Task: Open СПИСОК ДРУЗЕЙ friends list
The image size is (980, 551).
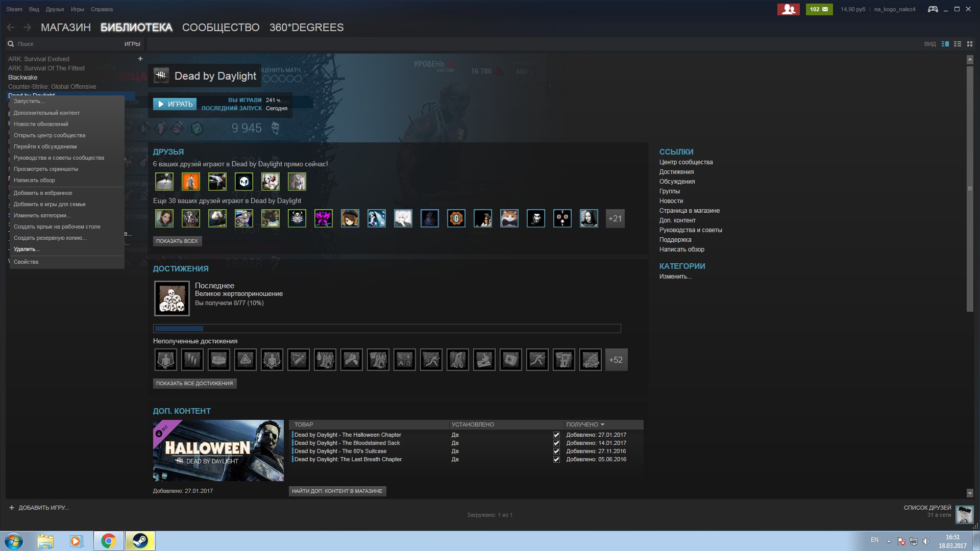Action: tap(927, 508)
